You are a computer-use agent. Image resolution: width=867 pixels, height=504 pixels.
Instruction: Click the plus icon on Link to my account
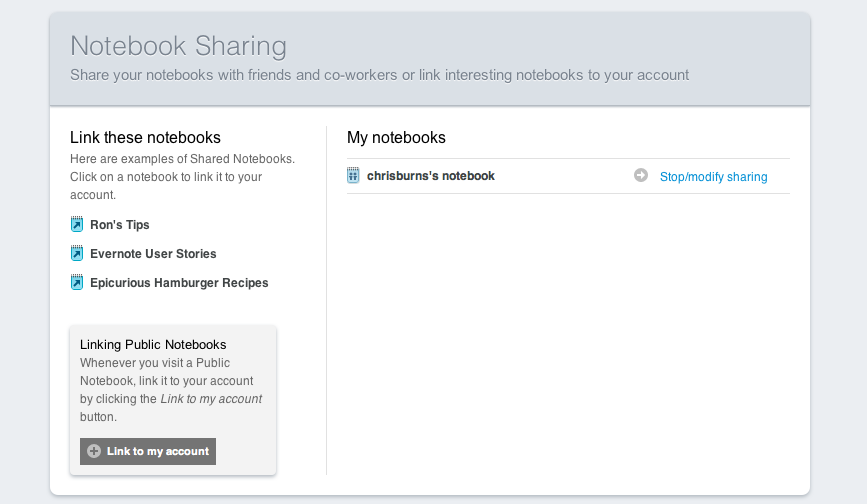click(94, 451)
